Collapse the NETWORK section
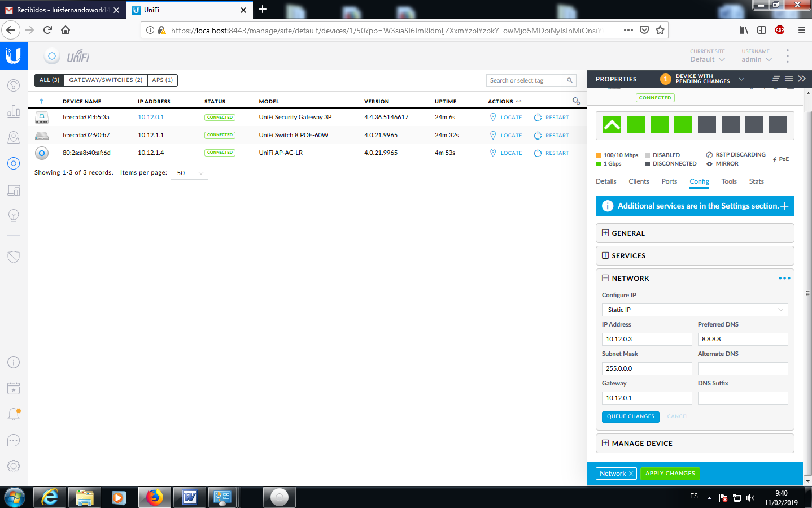 605,278
